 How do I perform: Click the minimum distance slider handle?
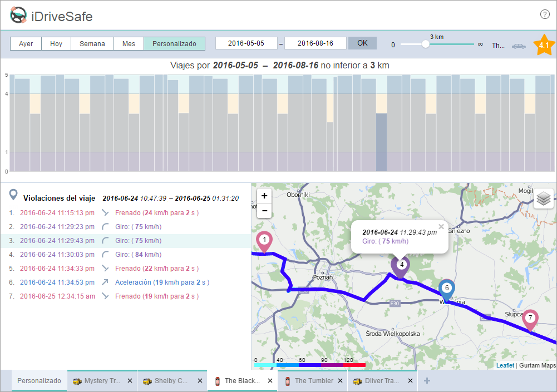pos(425,44)
